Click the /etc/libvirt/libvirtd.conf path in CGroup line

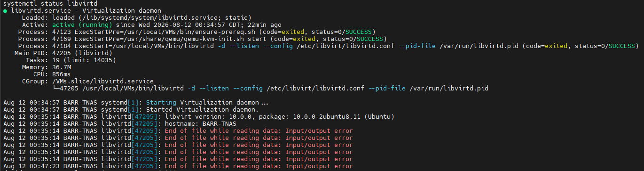click(315, 88)
